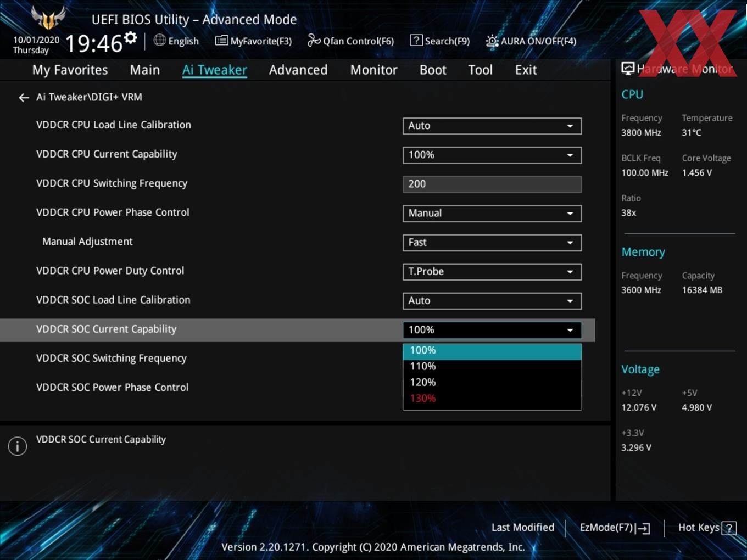The image size is (747, 560).
Task: Click the Hot Keys question mark icon
Action: [729, 528]
